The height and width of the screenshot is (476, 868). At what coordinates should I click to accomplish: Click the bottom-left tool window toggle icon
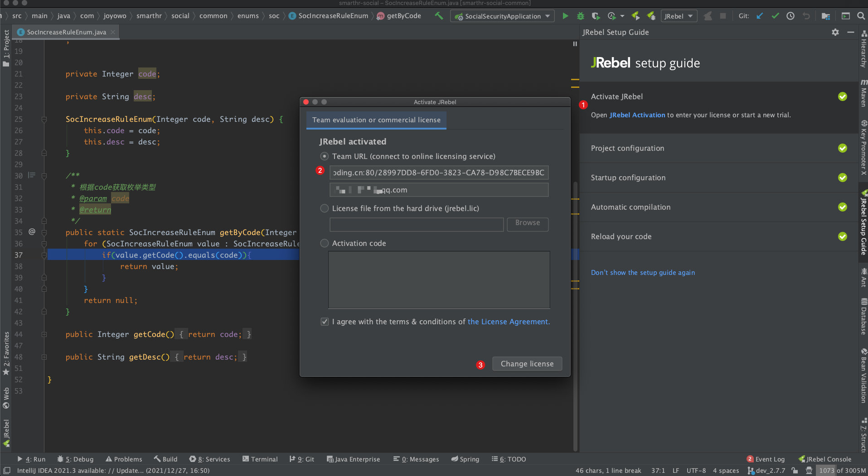6,471
